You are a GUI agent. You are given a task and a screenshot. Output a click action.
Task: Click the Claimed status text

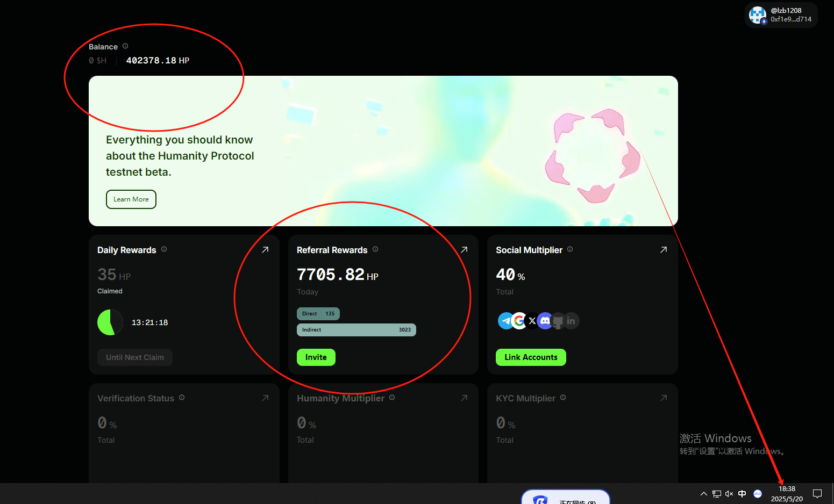[110, 291]
